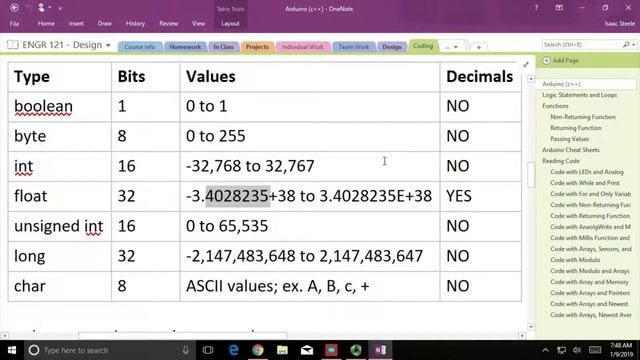Open the Quick Access Toolbar dropdown

tap(60, 8)
